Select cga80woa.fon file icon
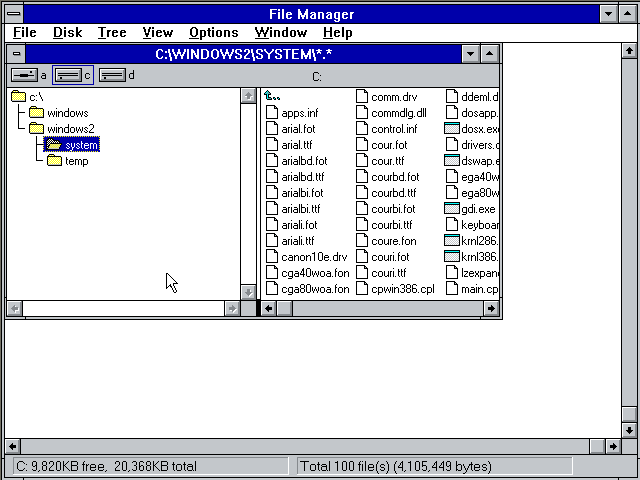 (x=272, y=289)
